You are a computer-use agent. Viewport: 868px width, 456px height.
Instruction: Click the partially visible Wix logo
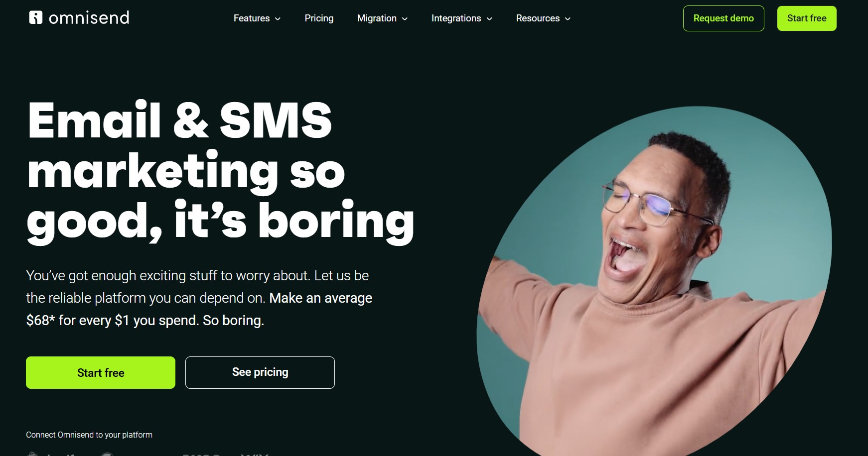point(255,454)
